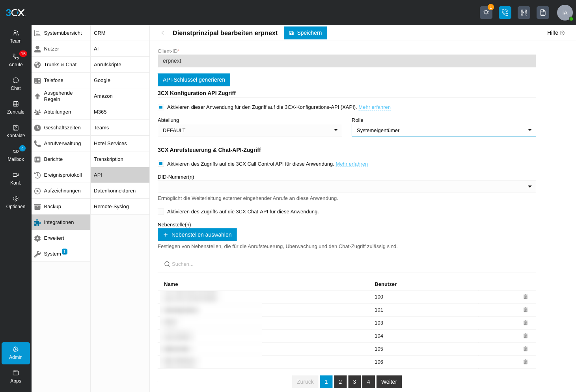The height and width of the screenshot is (392, 576).
Task: Open Systemübersicht in admin menu
Action: (61, 33)
